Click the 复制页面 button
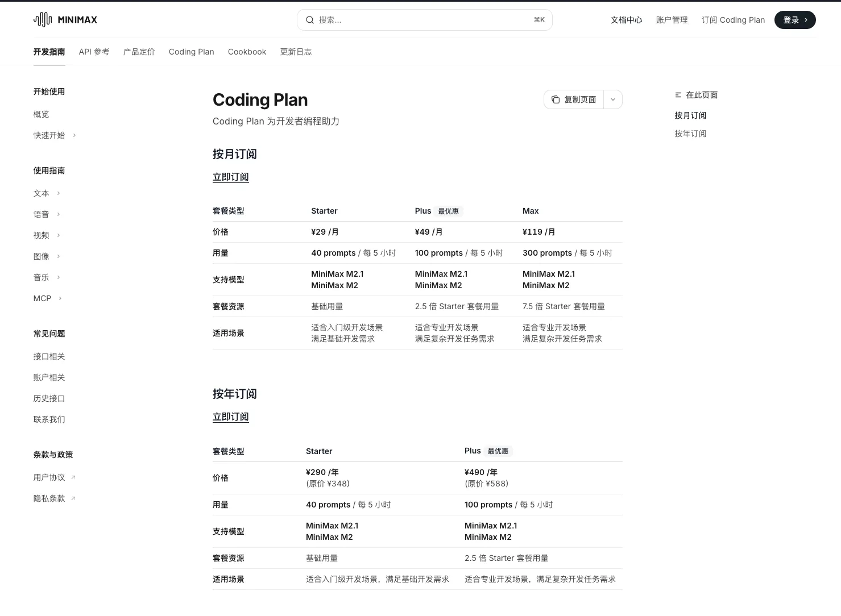Image resolution: width=841 pixels, height=616 pixels. pyautogui.click(x=574, y=99)
